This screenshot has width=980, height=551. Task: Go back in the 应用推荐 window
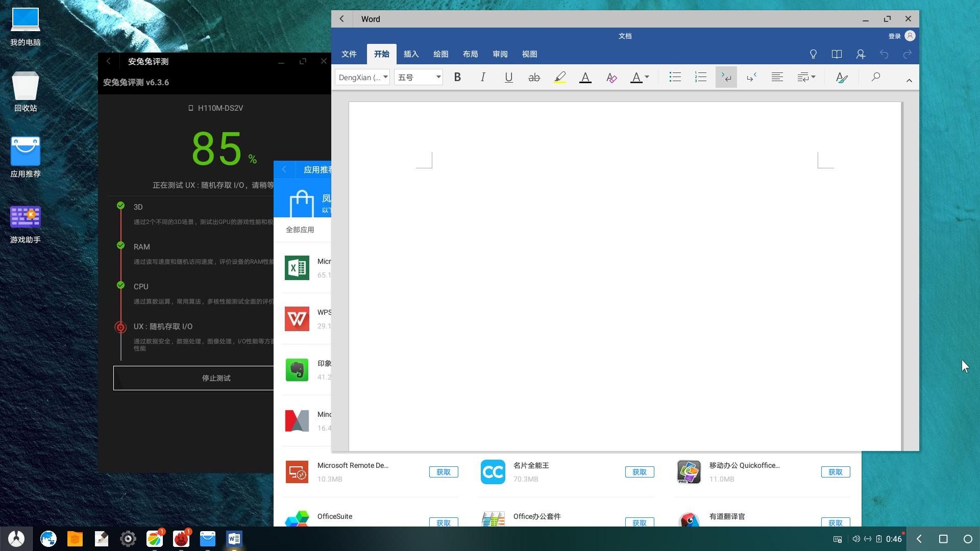[284, 169]
